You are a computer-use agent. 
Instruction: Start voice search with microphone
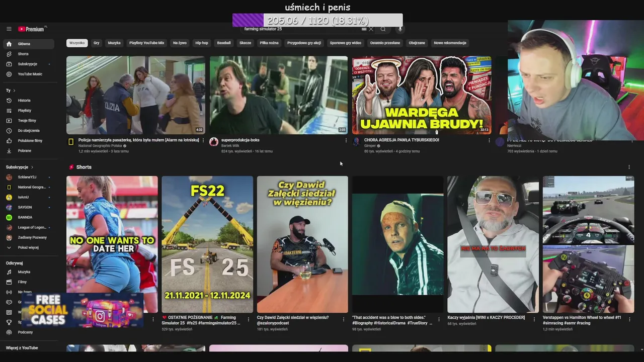pyautogui.click(x=400, y=29)
